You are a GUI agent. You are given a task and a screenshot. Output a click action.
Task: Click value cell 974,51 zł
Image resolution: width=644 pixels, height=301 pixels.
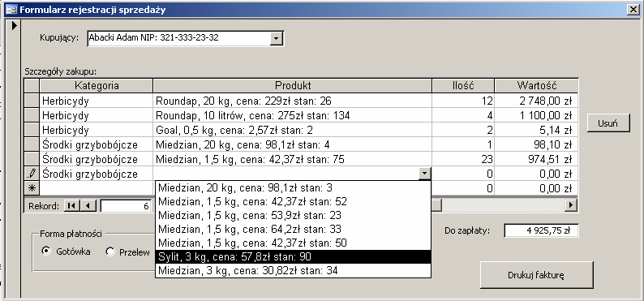pos(536,159)
